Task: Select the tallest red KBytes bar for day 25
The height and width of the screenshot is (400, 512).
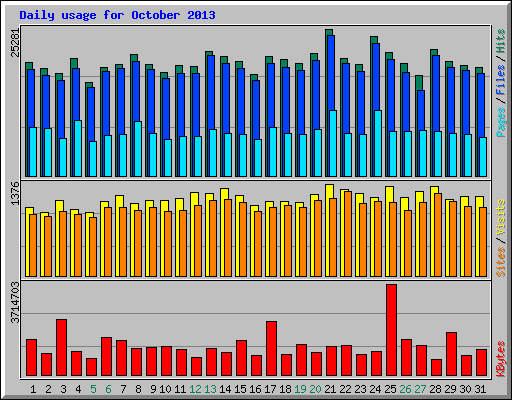Action: tap(391, 330)
